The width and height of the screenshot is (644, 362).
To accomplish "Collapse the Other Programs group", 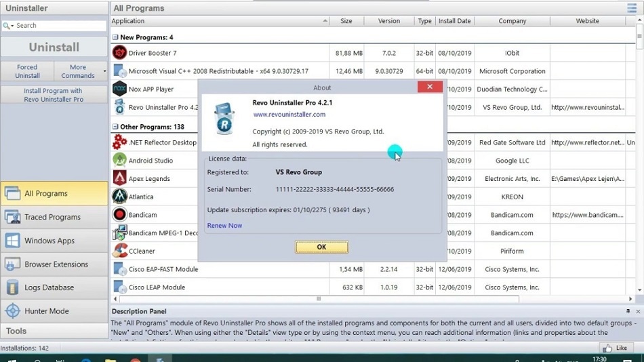I will pos(115,127).
